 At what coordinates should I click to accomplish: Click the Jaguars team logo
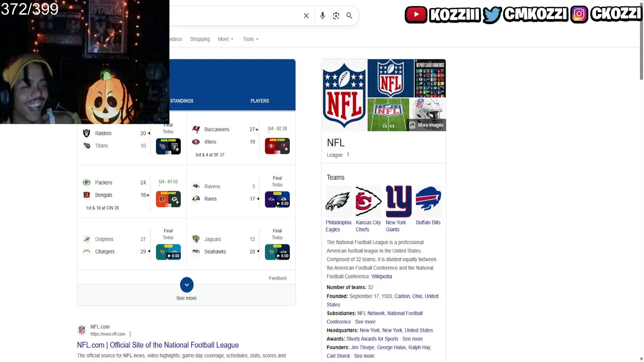[196, 239]
